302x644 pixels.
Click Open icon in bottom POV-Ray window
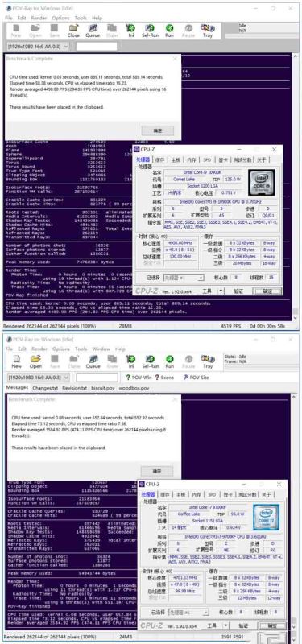click(35, 361)
